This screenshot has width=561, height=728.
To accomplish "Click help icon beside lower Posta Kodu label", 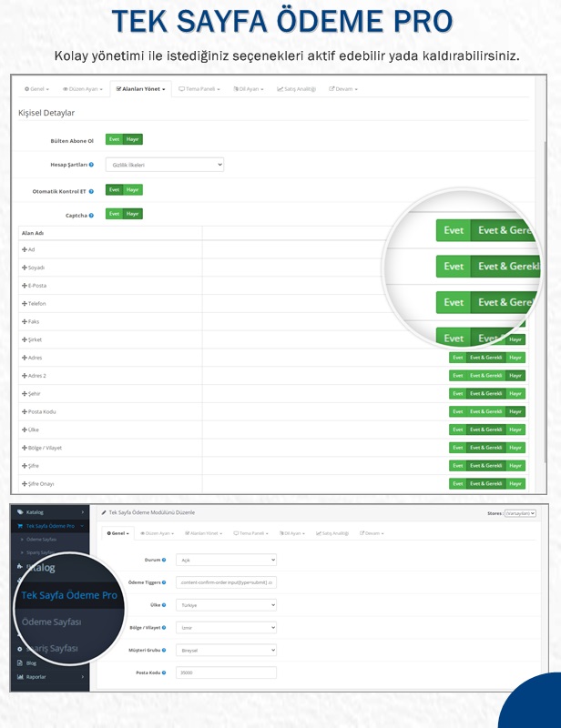I will (164, 672).
